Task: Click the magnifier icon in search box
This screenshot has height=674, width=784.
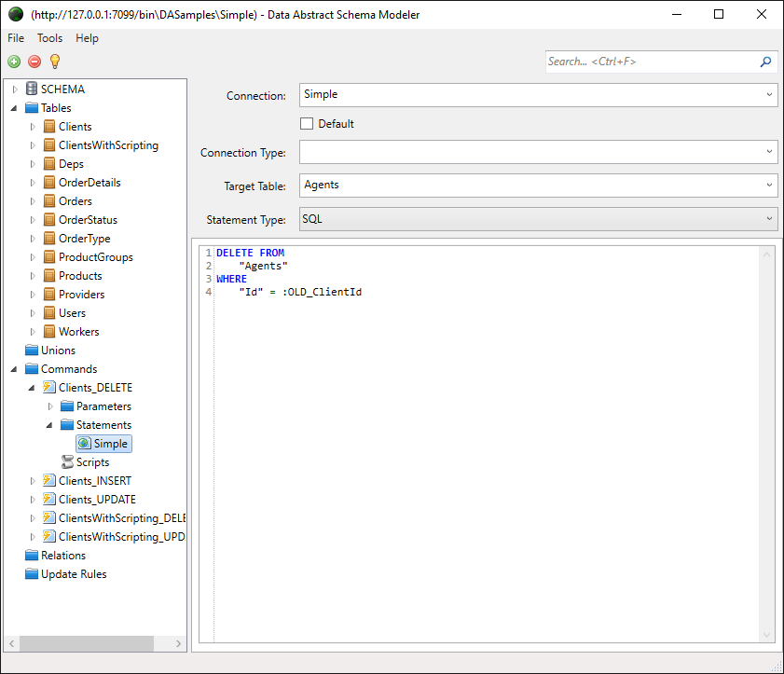Action: pos(765,62)
